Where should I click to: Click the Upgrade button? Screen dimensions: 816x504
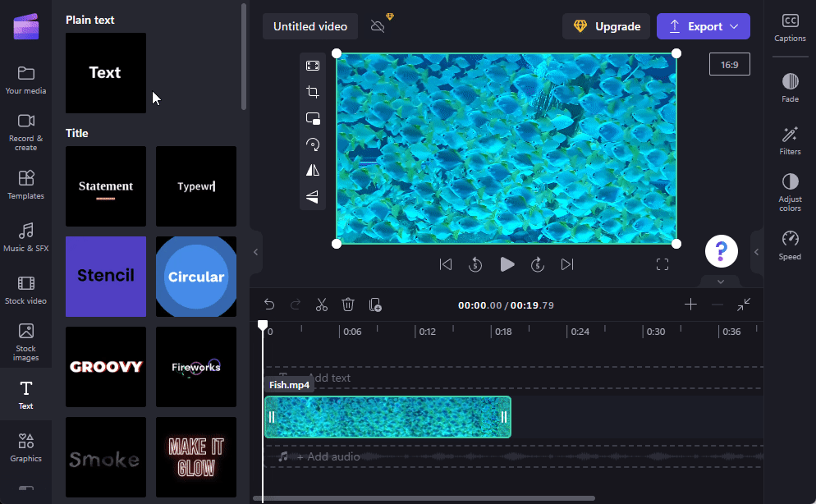606,26
